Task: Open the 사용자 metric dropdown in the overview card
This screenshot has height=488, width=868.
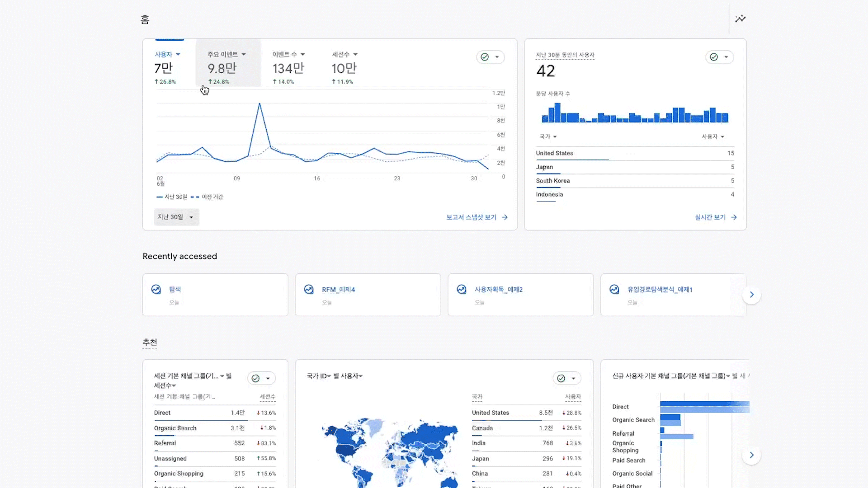Action: (x=167, y=54)
